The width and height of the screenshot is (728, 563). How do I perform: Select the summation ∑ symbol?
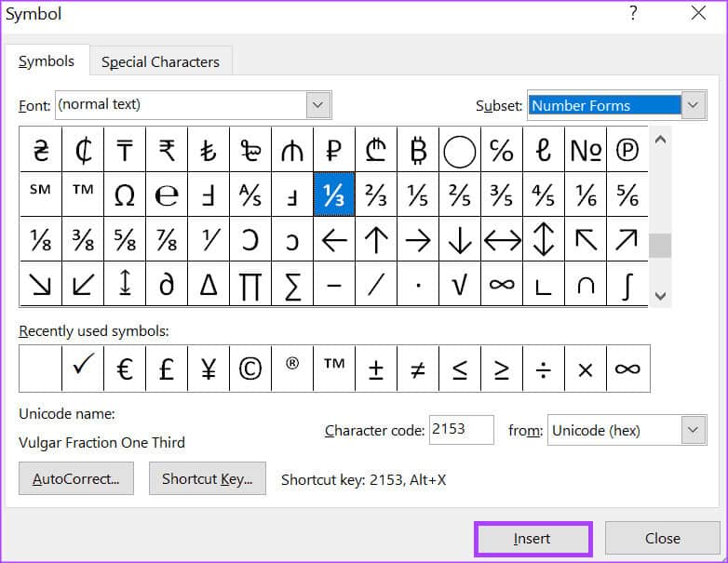click(x=292, y=286)
